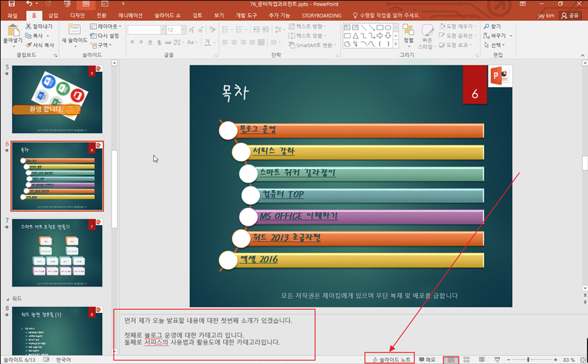This screenshot has height=364, width=588.
Task: Click Format Painter (서식 복사)
Action: [40, 45]
